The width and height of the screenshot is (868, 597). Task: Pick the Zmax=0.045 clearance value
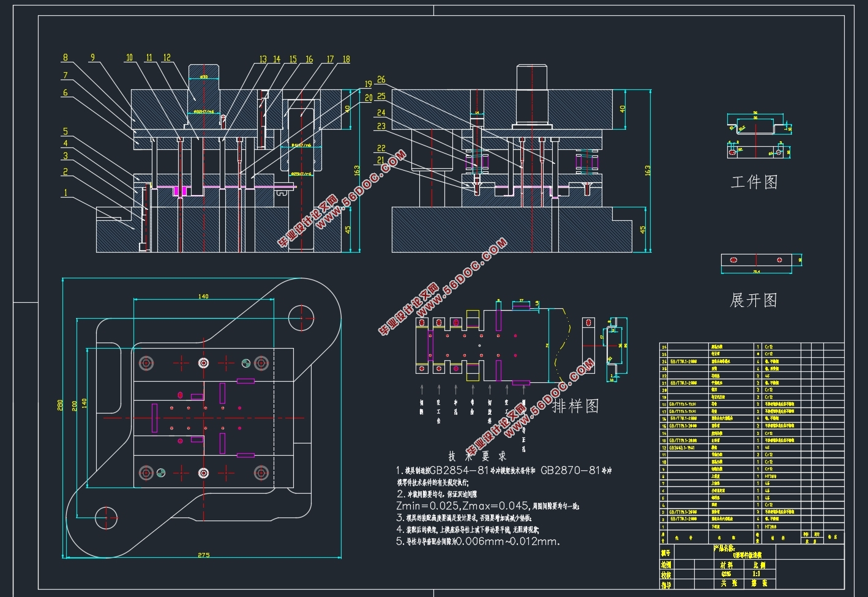pos(495,506)
